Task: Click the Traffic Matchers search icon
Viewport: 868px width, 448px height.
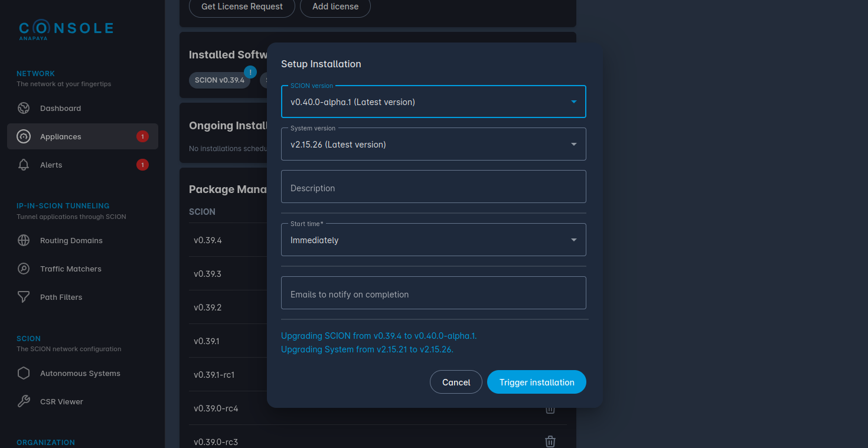Action: click(24, 269)
